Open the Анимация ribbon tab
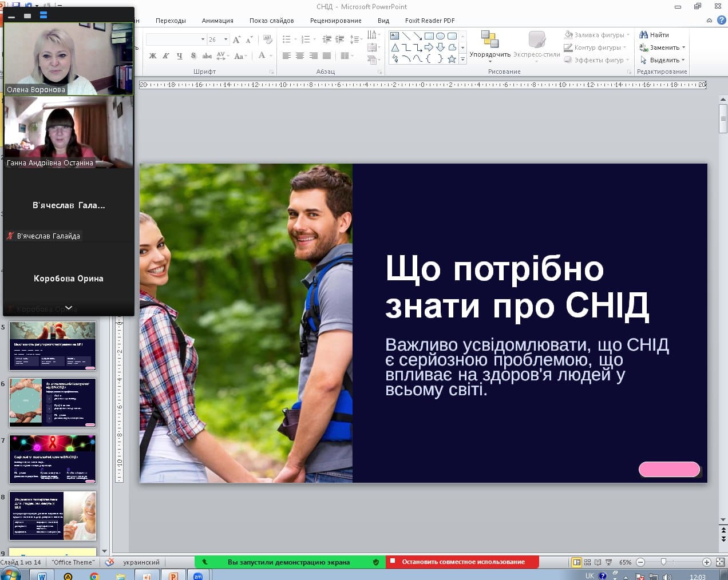 click(x=217, y=21)
